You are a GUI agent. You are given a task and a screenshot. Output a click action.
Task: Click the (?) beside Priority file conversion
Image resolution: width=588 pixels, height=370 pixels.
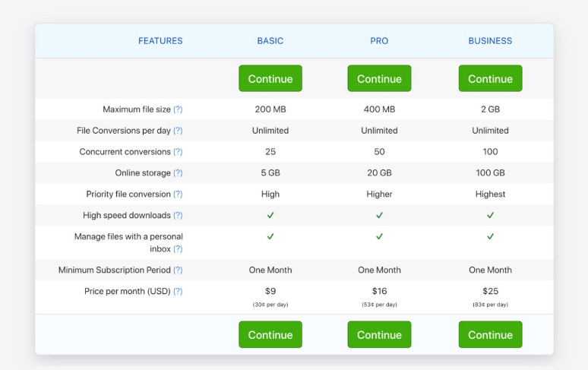tap(178, 194)
